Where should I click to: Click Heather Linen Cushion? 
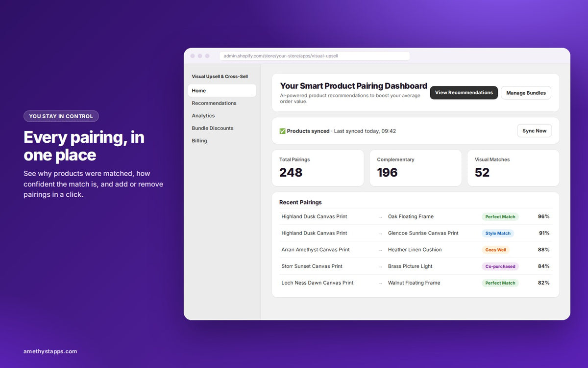[415, 250]
